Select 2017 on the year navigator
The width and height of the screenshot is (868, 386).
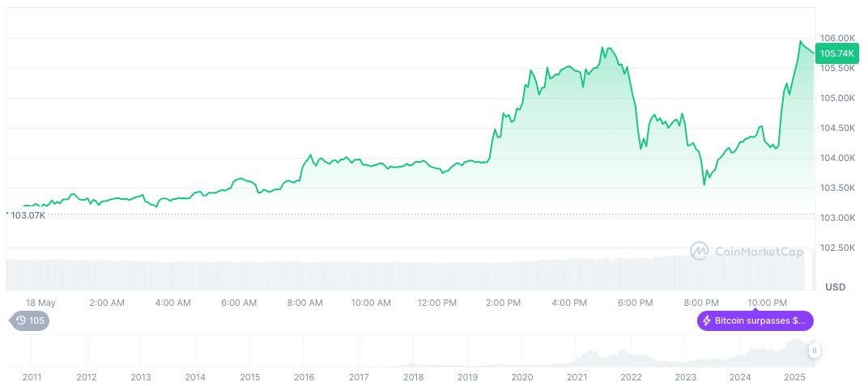(x=359, y=377)
